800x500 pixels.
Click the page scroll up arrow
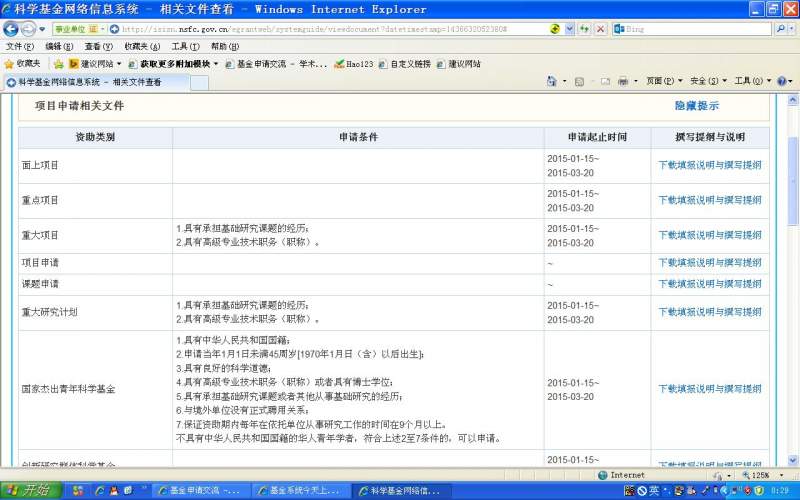click(793, 100)
